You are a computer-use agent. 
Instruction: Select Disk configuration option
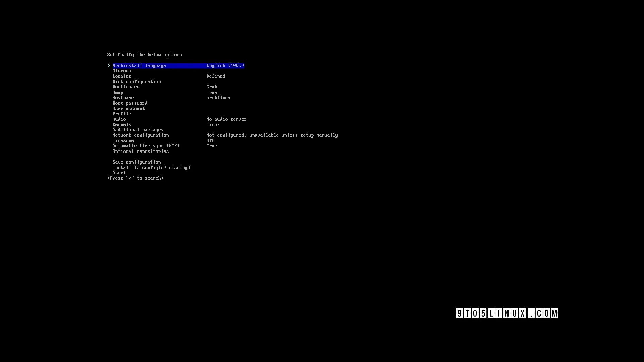(x=137, y=81)
